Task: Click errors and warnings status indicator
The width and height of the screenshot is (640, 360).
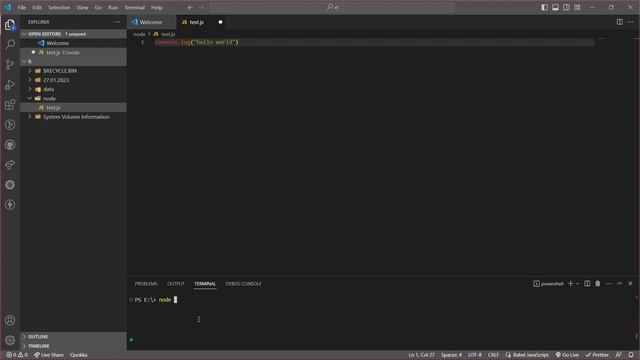Action: coord(17,355)
